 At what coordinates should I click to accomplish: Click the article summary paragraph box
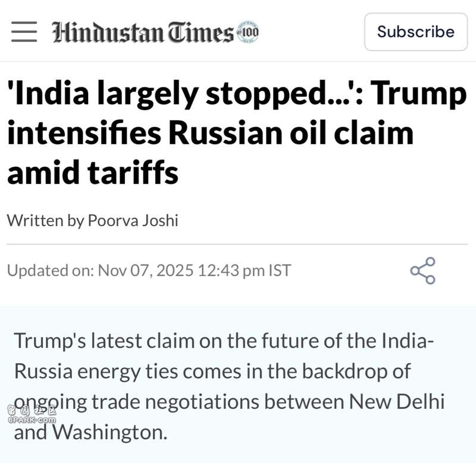(238, 386)
